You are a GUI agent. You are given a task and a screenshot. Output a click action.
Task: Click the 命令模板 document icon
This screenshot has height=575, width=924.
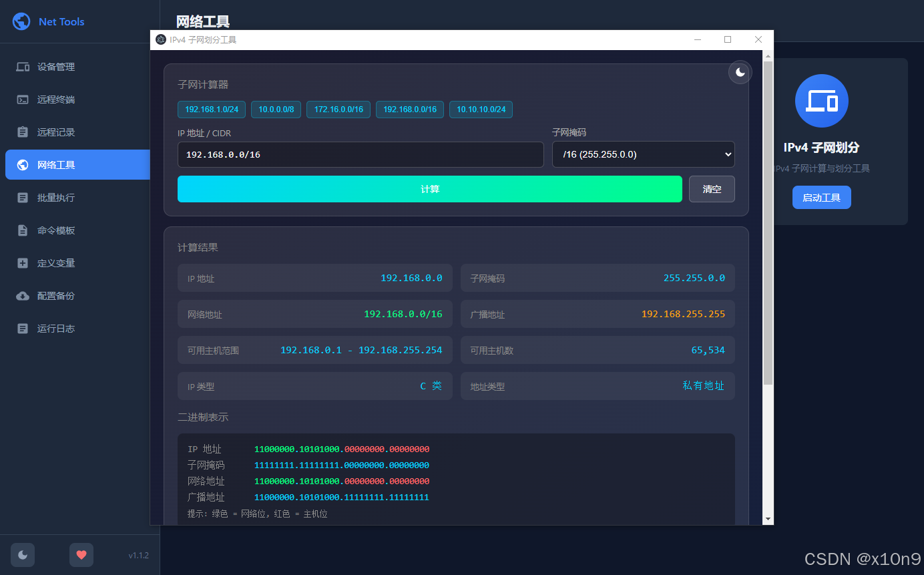click(23, 230)
